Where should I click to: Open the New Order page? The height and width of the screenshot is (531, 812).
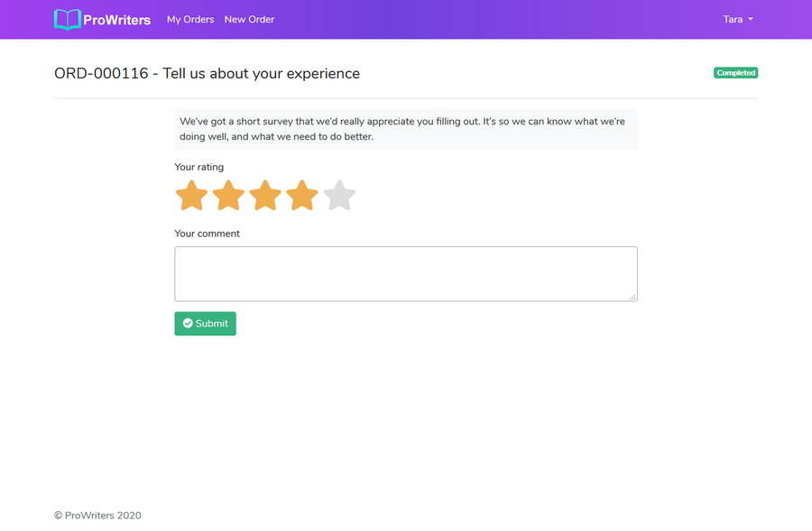pyautogui.click(x=249, y=19)
